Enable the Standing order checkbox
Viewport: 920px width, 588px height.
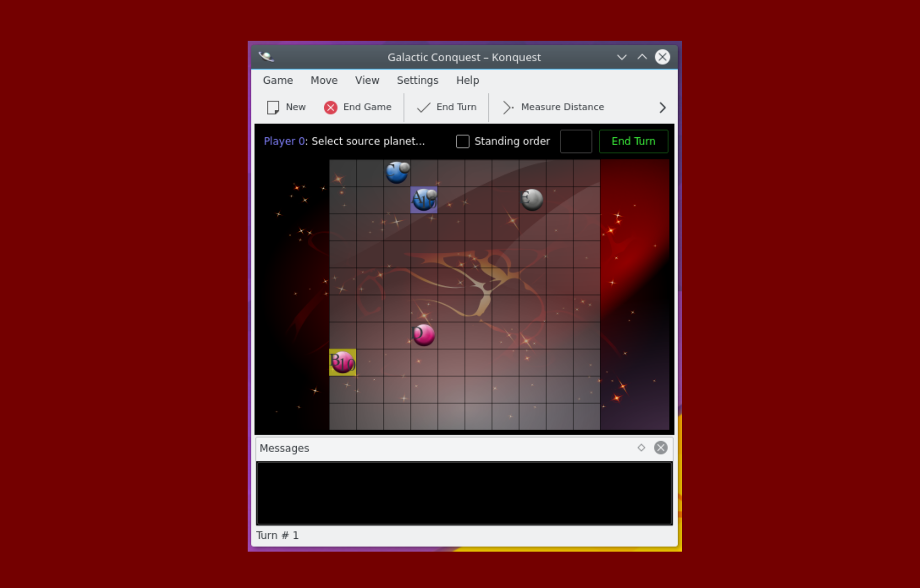(463, 141)
